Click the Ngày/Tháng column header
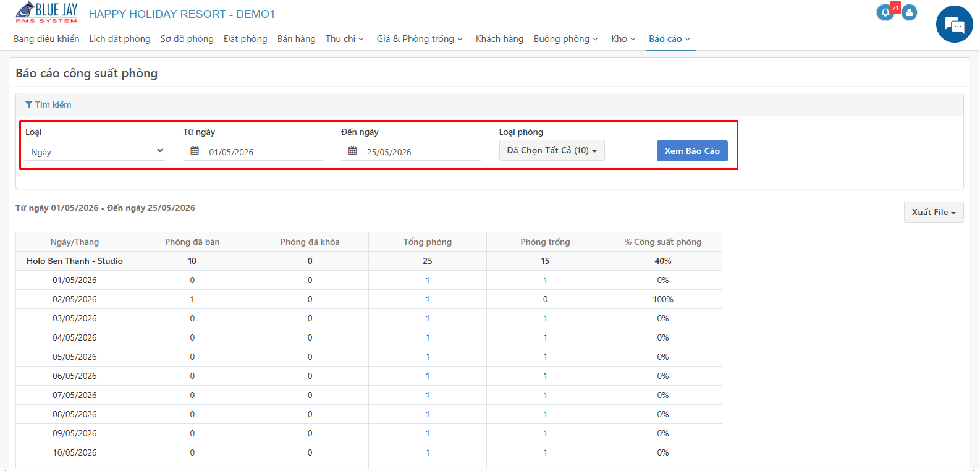This screenshot has height=471, width=980. coord(75,242)
